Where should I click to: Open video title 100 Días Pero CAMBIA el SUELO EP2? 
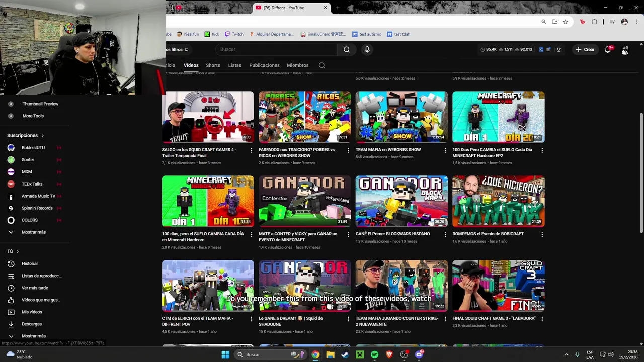click(492, 152)
